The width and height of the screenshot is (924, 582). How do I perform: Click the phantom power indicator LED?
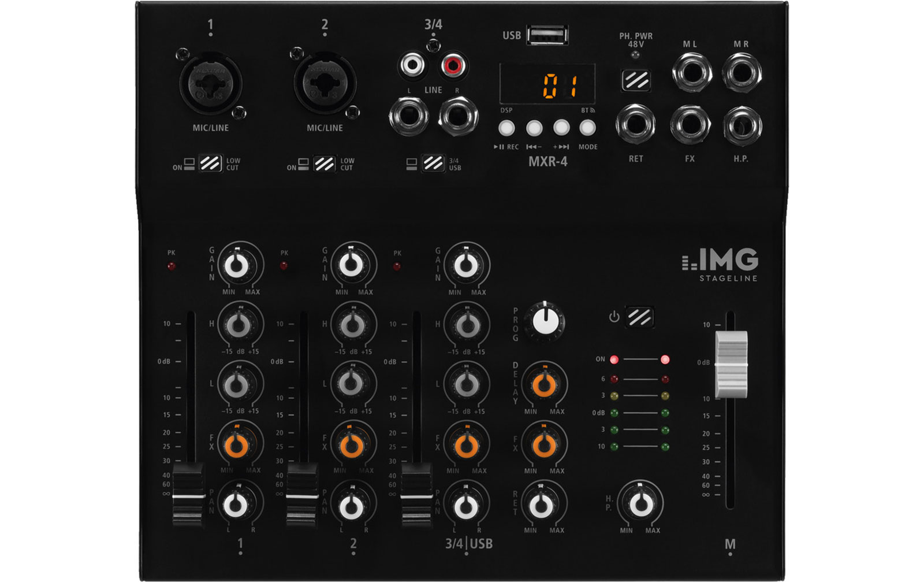coord(636,55)
